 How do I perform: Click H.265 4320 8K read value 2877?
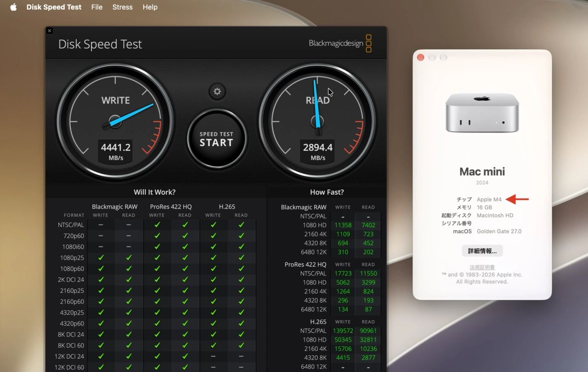(x=368, y=358)
